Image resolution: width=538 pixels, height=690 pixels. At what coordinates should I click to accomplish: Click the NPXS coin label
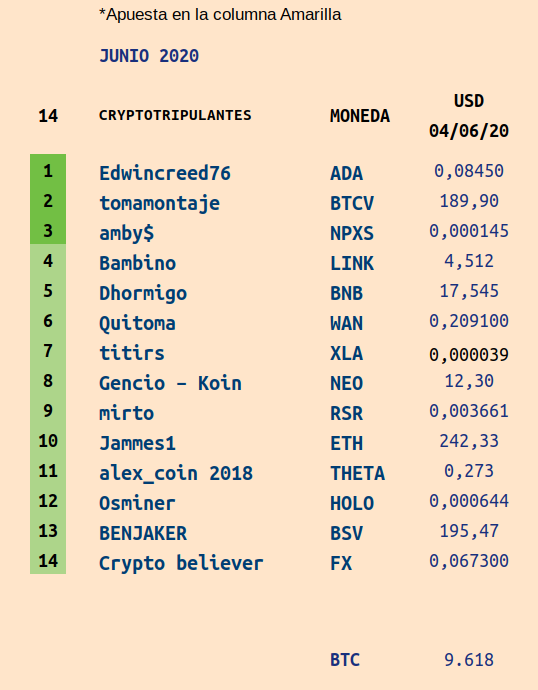click(352, 233)
